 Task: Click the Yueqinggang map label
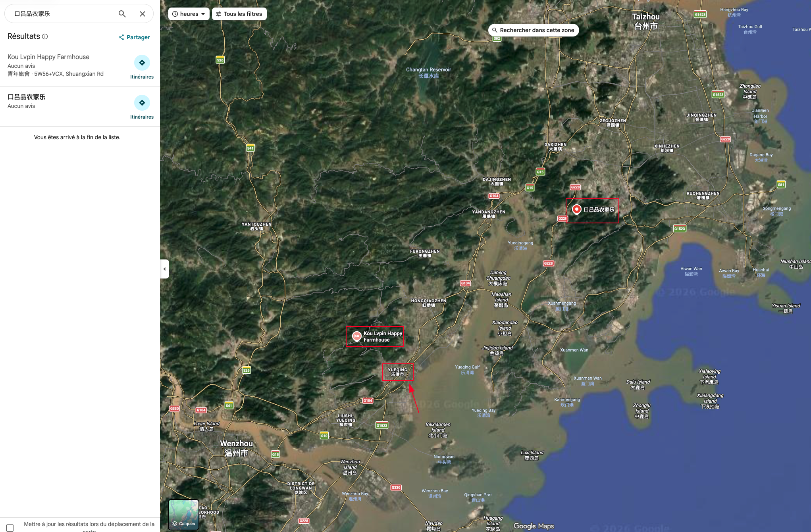click(520, 246)
